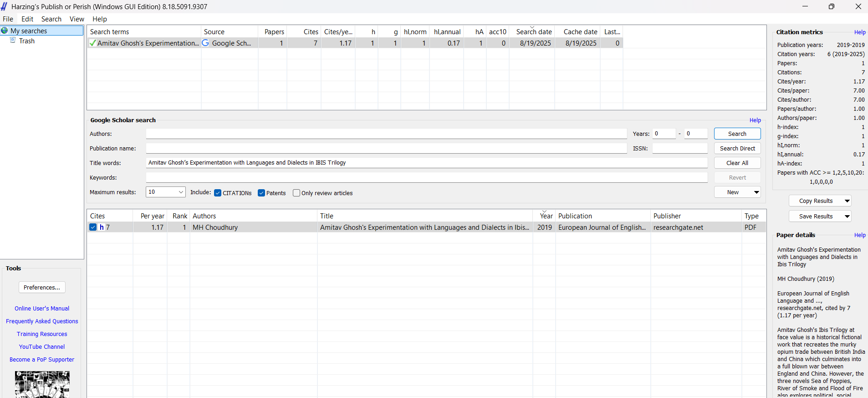Click the Save Results button
Viewport: 868px width, 398px height.
816,216
